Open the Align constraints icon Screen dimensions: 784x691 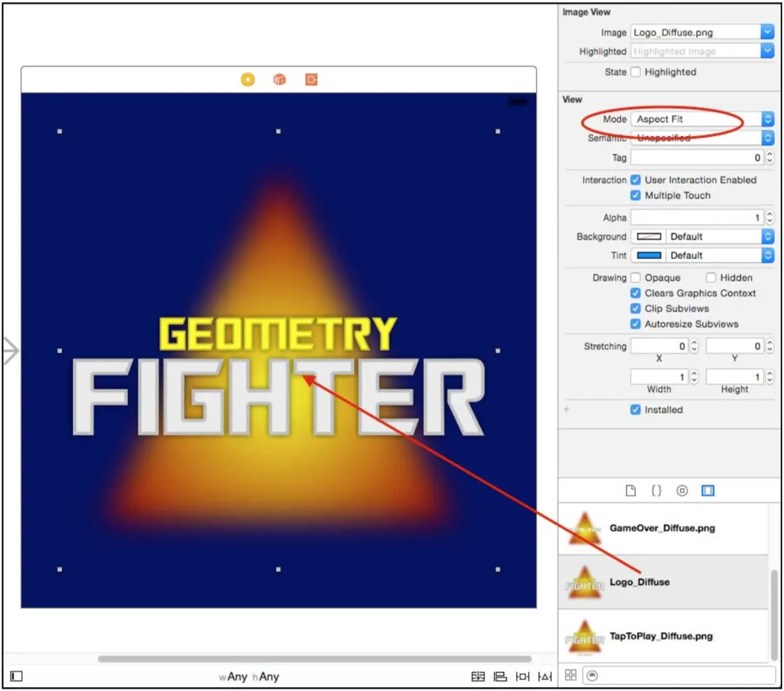pyautogui.click(x=500, y=676)
